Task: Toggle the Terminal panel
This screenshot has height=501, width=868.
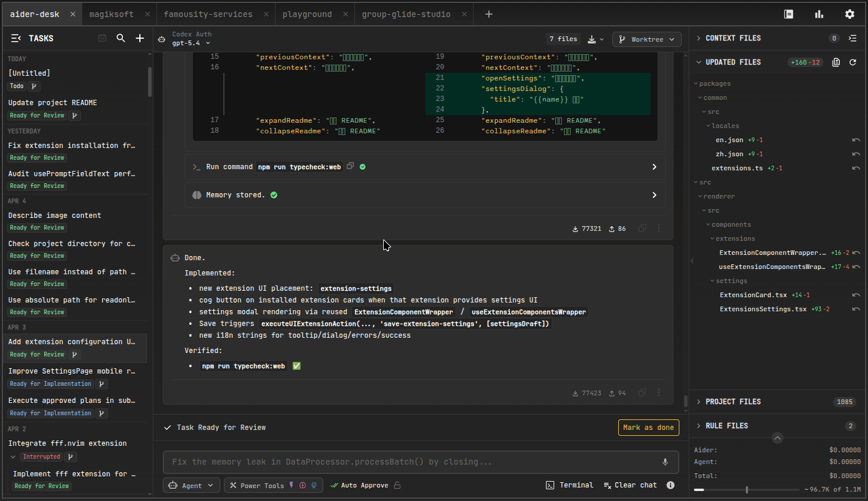Action: tap(569, 485)
